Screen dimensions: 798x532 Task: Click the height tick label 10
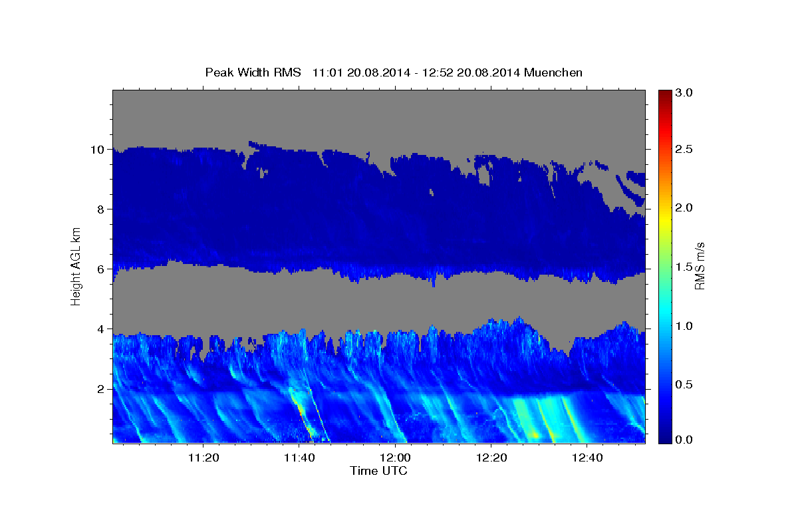click(x=99, y=150)
